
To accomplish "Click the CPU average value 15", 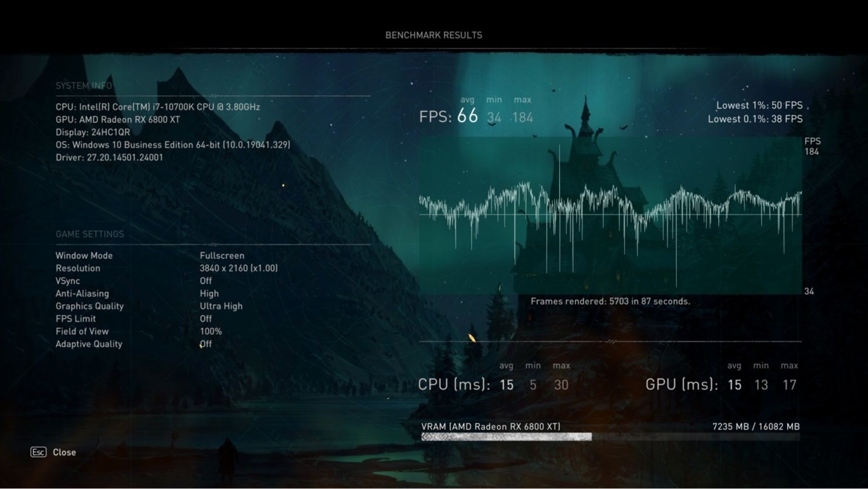I will click(x=507, y=385).
